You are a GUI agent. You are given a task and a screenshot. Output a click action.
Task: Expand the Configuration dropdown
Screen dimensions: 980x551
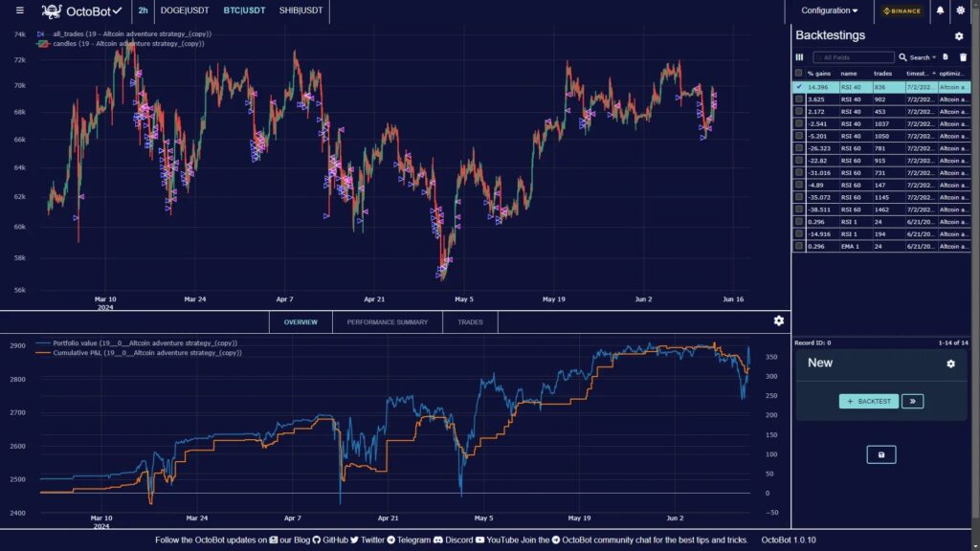click(829, 11)
